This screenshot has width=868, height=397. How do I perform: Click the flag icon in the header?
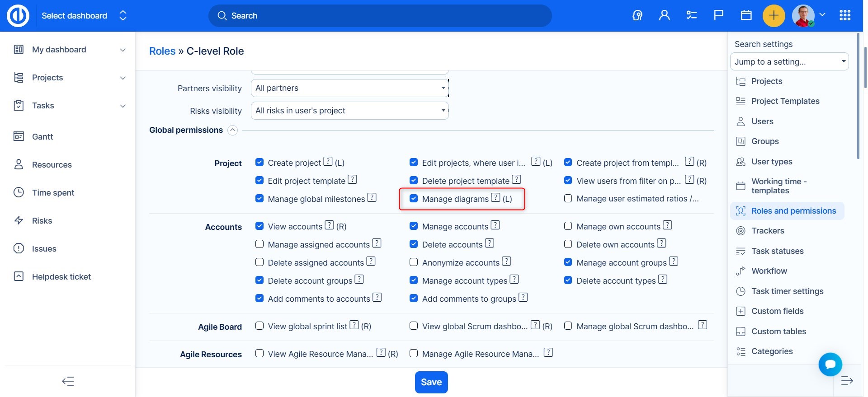[718, 16]
